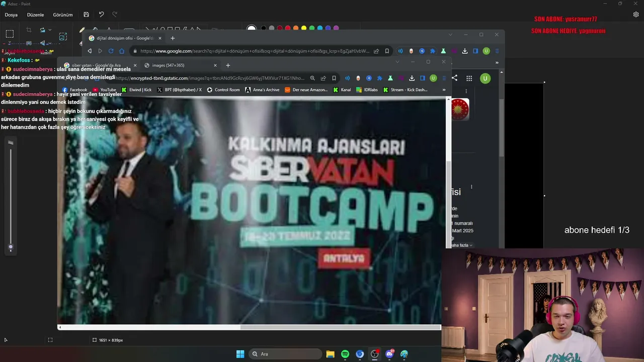Toggle the sidebar panel in front browser

click(x=423, y=78)
